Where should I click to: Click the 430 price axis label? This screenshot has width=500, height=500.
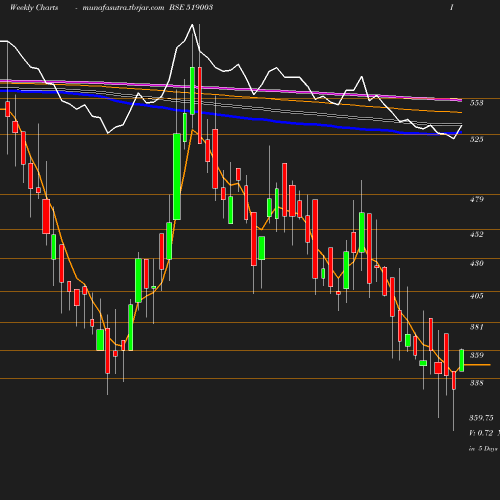[x=476, y=263]
